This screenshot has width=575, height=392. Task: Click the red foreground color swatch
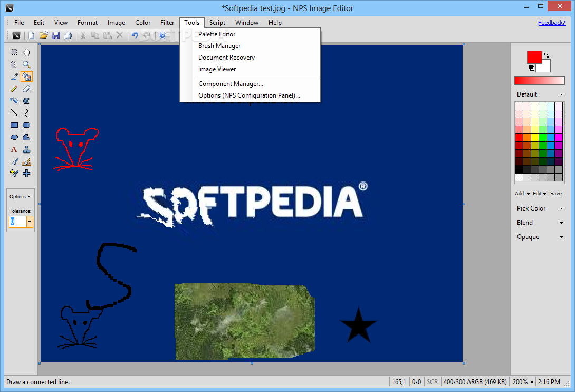click(534, 57)
